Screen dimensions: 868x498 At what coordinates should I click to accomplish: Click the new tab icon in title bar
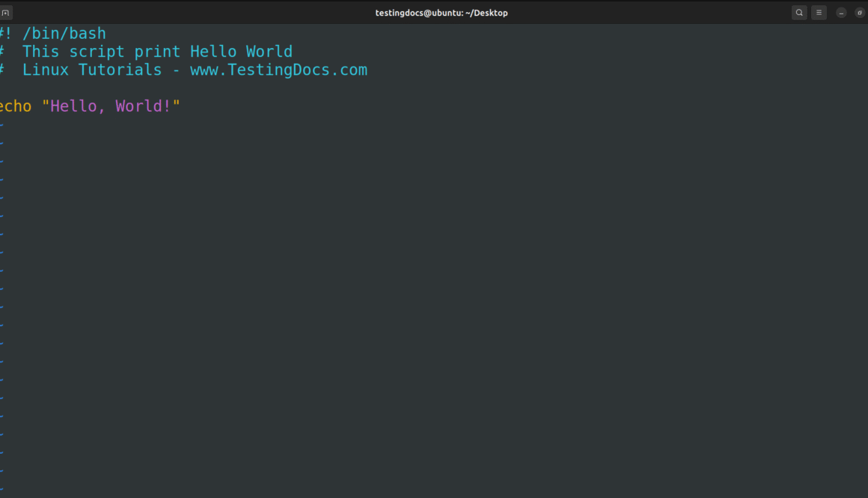coord(5,13)
